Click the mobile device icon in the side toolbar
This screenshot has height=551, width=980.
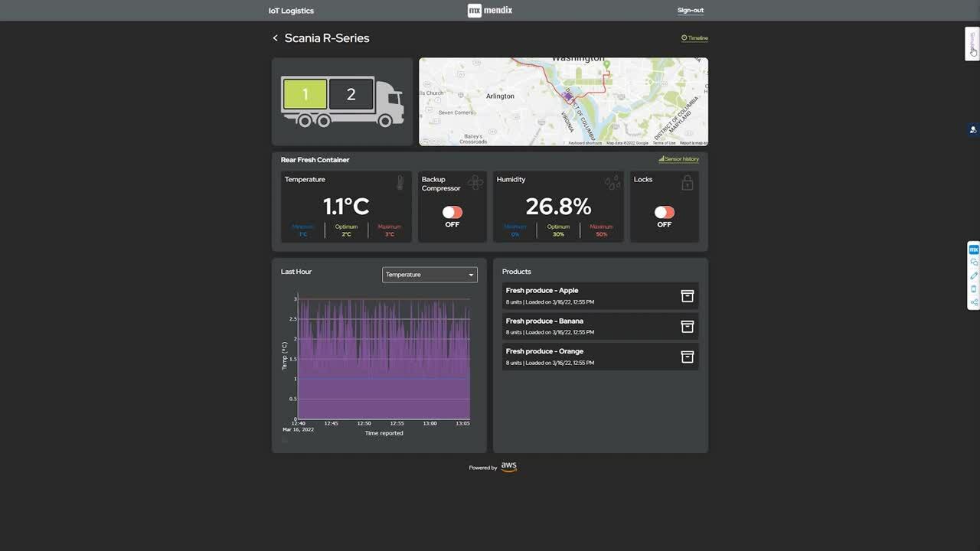pos(974,289)
